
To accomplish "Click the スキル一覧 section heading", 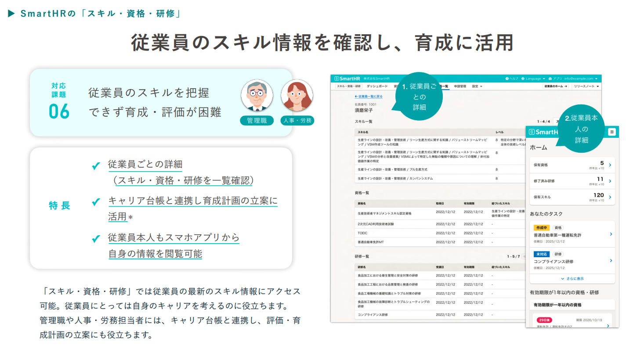I will pos(363,121).
